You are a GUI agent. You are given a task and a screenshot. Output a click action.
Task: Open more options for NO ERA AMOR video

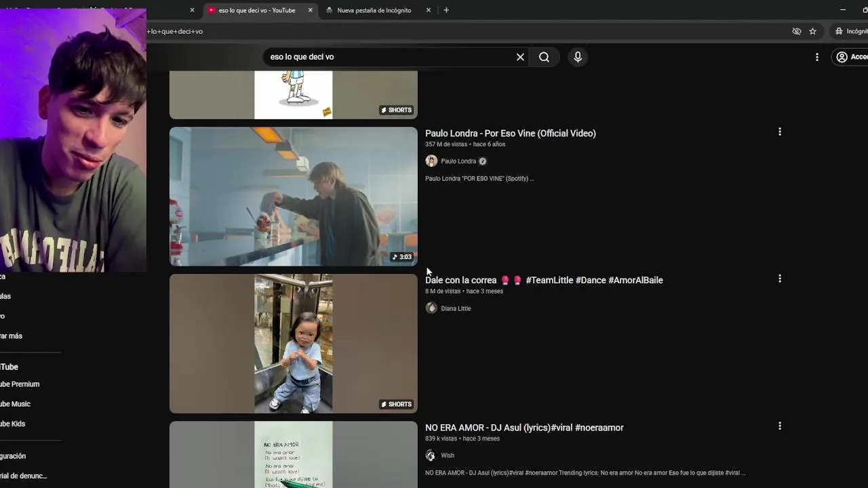[x=780, y=426]
